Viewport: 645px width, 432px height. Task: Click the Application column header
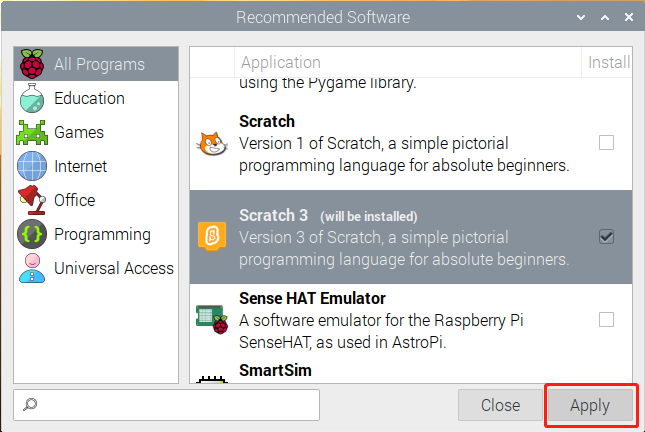(408, 62)
